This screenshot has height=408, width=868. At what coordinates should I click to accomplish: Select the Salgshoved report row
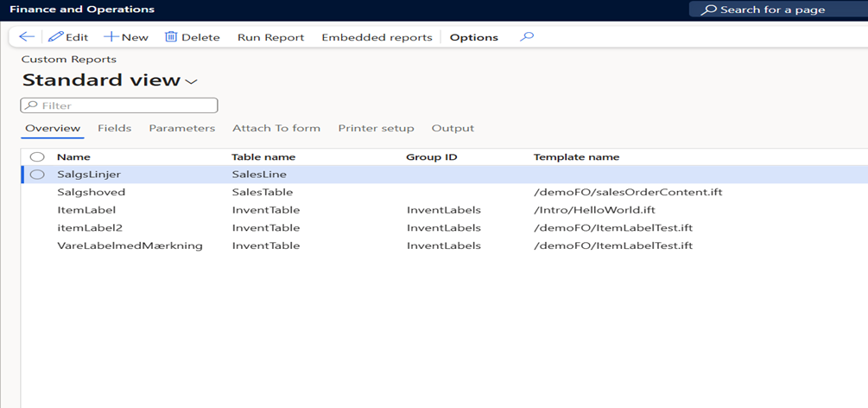(91, 192)
